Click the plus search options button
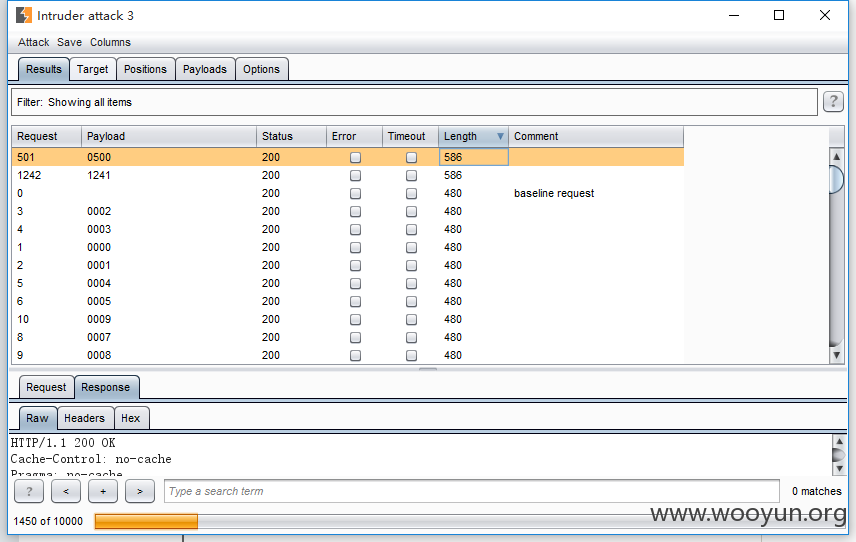 (103, 491)
